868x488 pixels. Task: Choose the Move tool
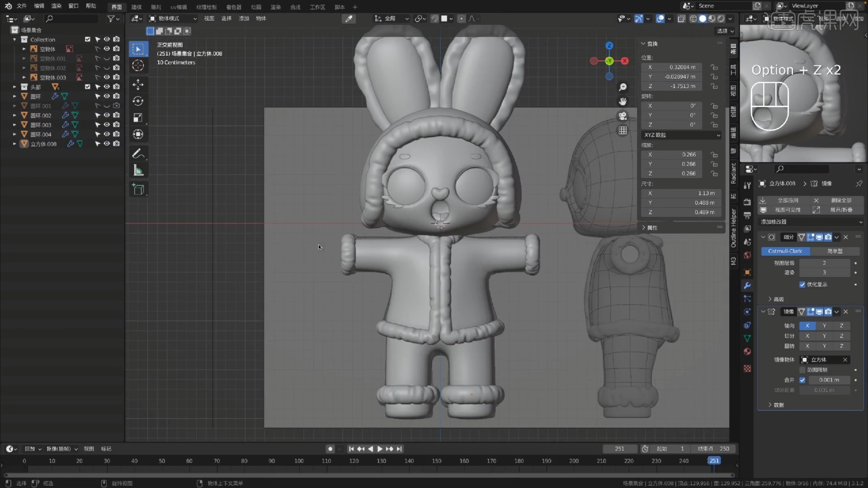[138, 84]
